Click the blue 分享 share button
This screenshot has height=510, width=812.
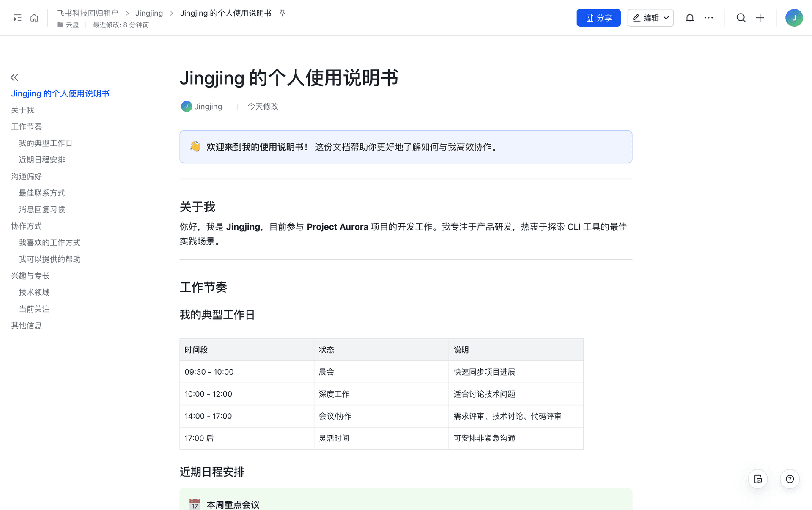(598, 18)
